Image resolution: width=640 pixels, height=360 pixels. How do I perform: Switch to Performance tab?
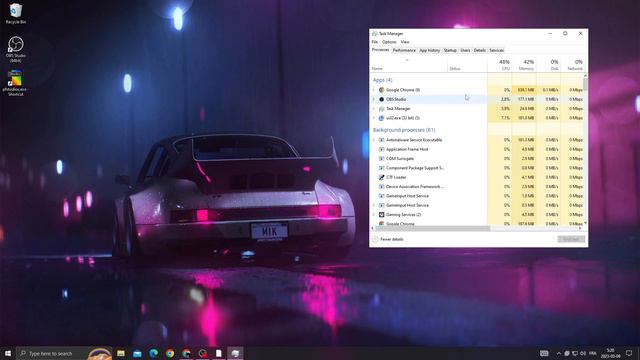coord(404,50)
